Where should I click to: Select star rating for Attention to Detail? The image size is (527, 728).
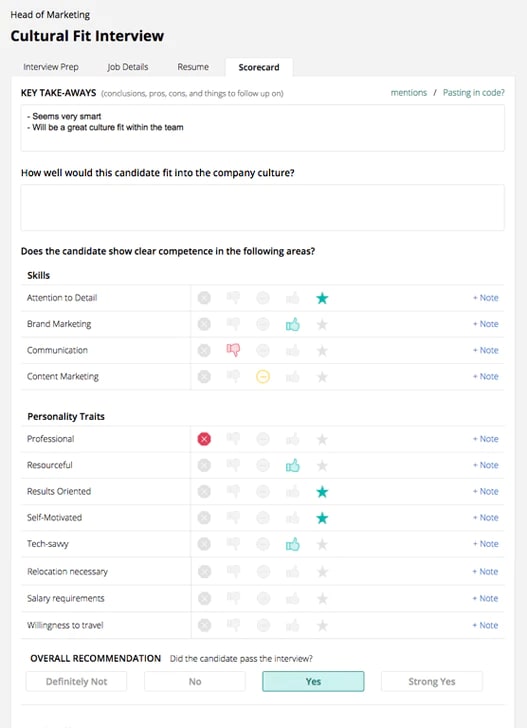(322, 298)
